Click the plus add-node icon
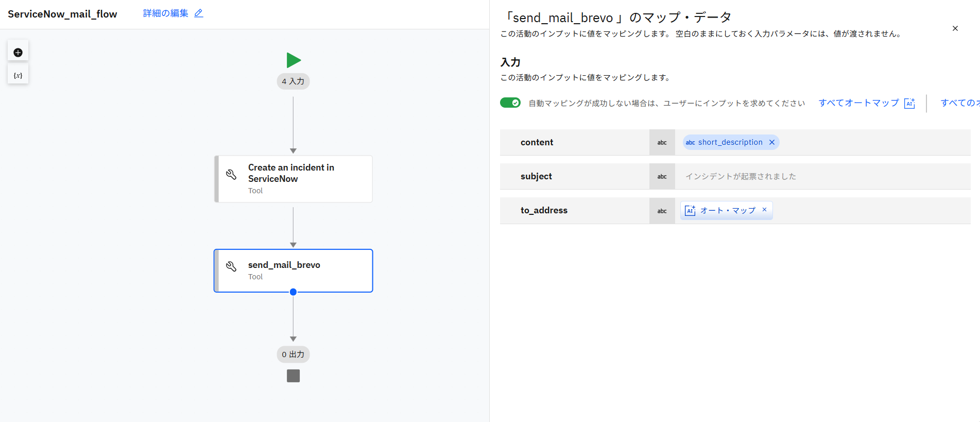Viewport: 980px width, 422px height. tap(18, 53)
